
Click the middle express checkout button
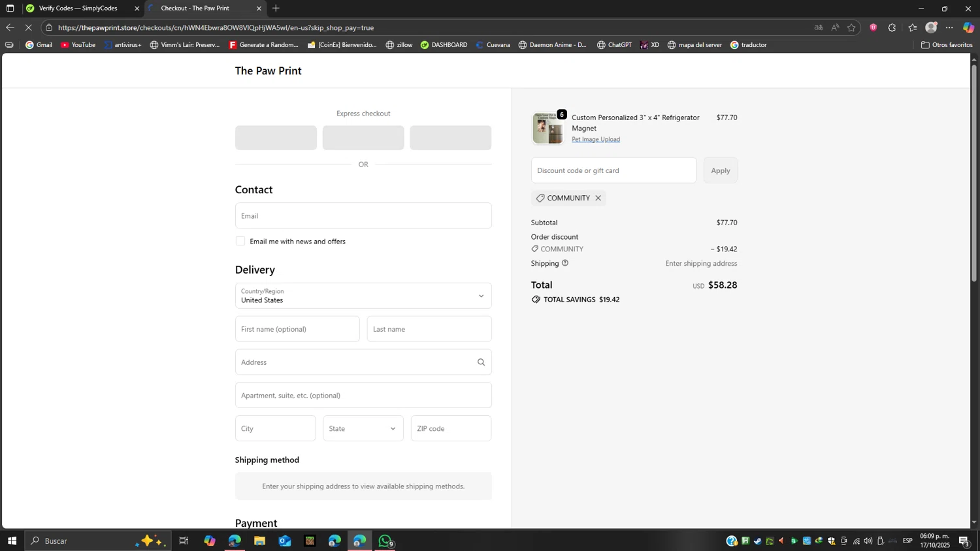363,138
